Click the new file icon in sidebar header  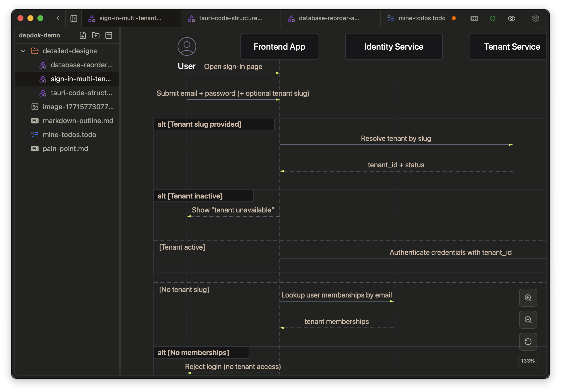(83, 35)
